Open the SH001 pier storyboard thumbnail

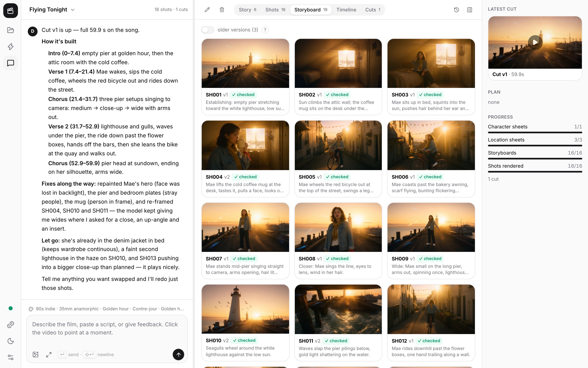coord(245,63)
